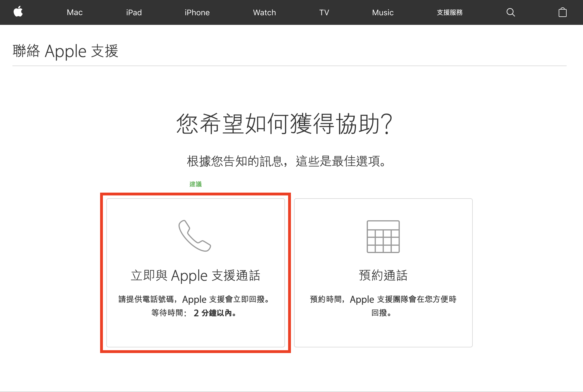Click the shopping bag cart icon
This screenshot has width=583, height=392.
click(x=562, y=12)
